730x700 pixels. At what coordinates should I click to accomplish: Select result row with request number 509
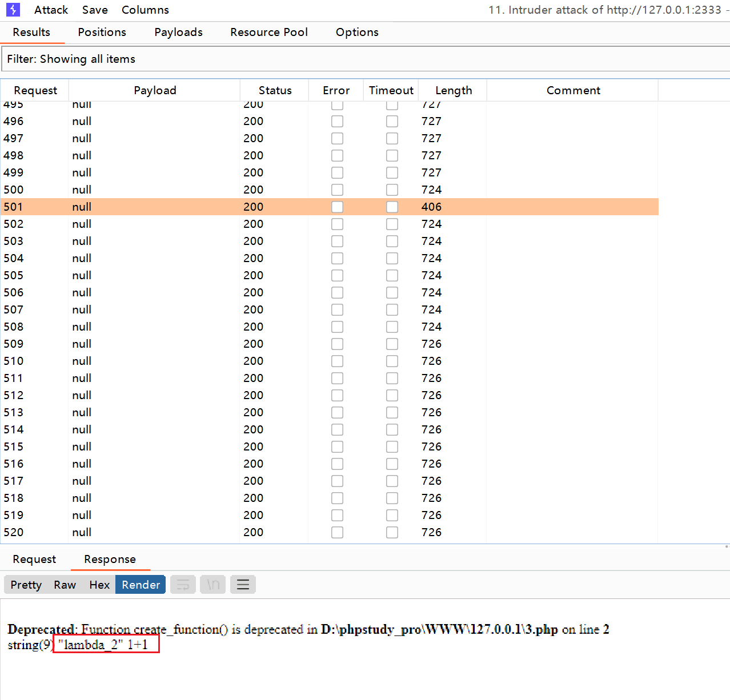pyautogui.click(x=329, y=344)
